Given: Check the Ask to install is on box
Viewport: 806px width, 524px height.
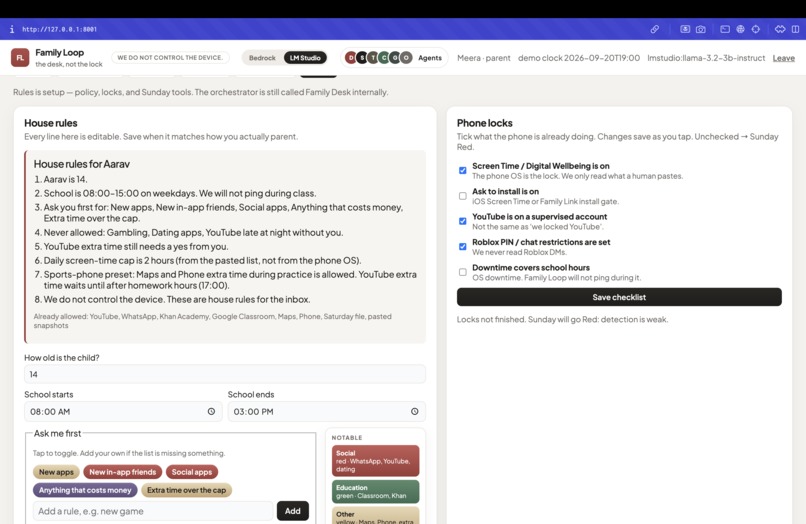Looking at the screenshot, I should (x=463, y=196).
